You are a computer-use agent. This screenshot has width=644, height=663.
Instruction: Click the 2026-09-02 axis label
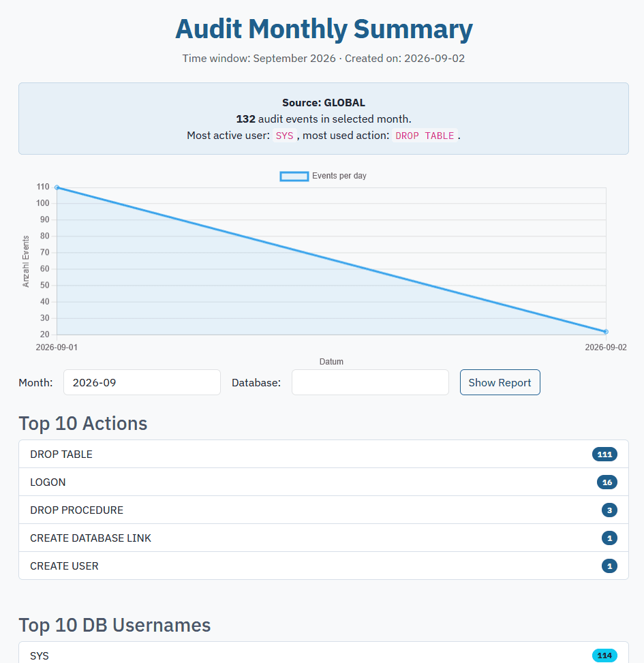[x=606, y=347]
